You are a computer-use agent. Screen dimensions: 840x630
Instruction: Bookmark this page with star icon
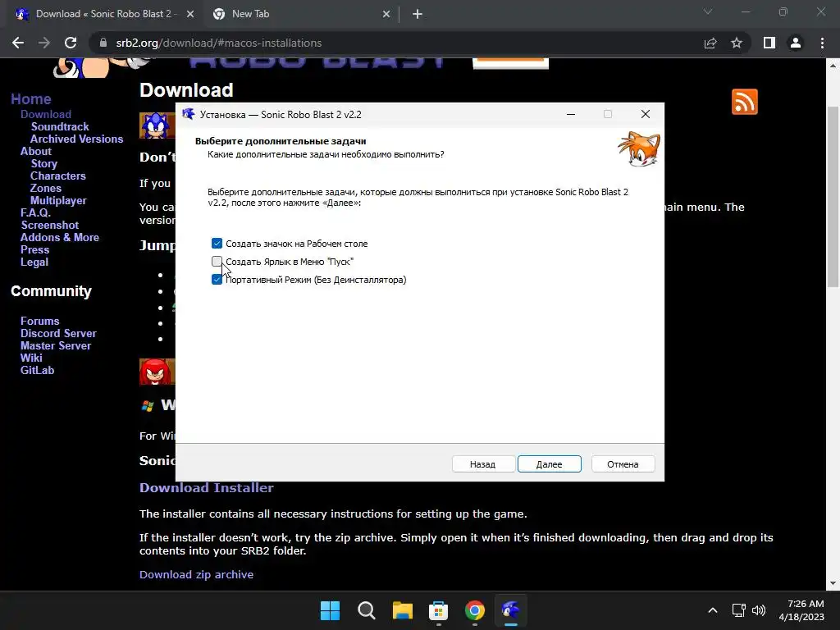coord(737,43)
